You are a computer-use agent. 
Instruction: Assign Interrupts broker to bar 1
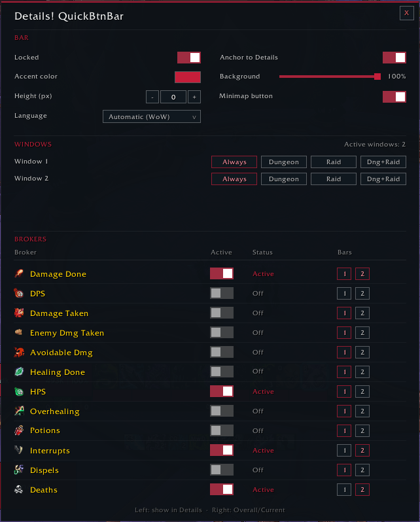point(344,451)
